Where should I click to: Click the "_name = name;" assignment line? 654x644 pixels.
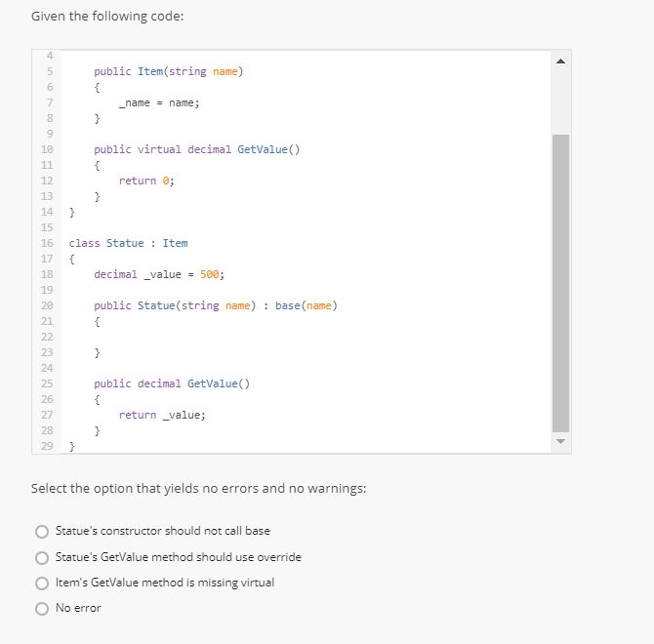point(159,102)
